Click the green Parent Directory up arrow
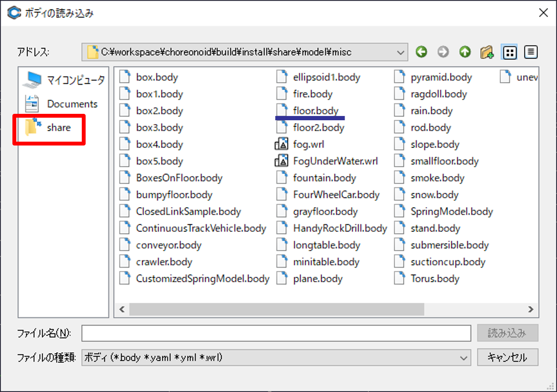The height and width of the screenshot is (392, 557). point(465,52)
